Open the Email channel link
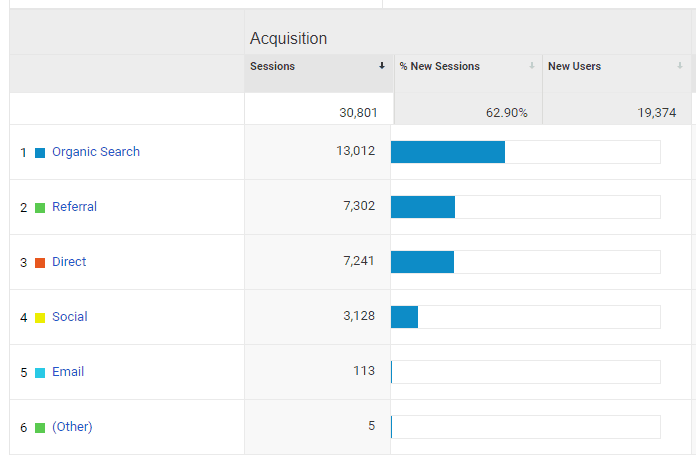 point(68,372)
